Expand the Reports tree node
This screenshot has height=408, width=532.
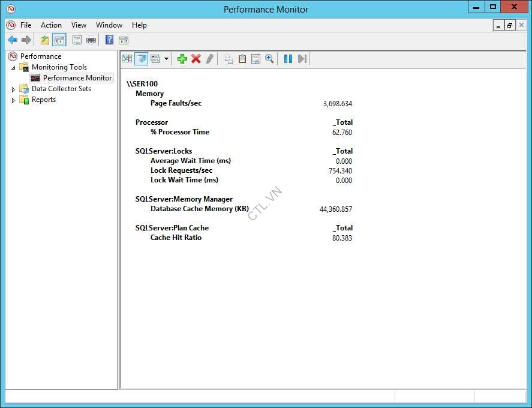(13, 100)
